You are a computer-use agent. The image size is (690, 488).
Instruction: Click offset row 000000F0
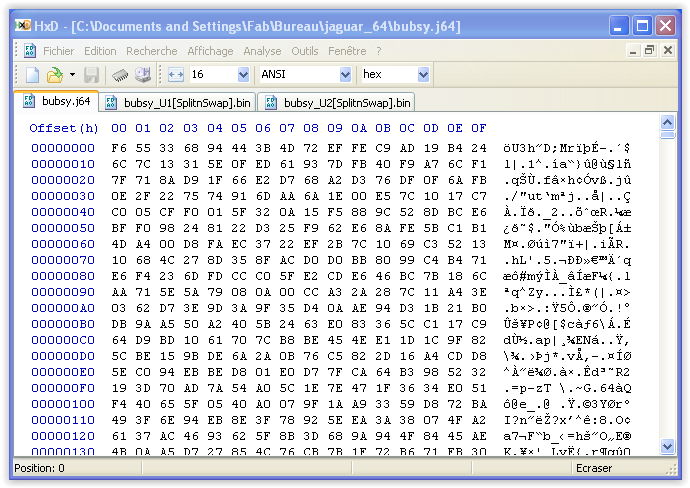pos(63,388)
